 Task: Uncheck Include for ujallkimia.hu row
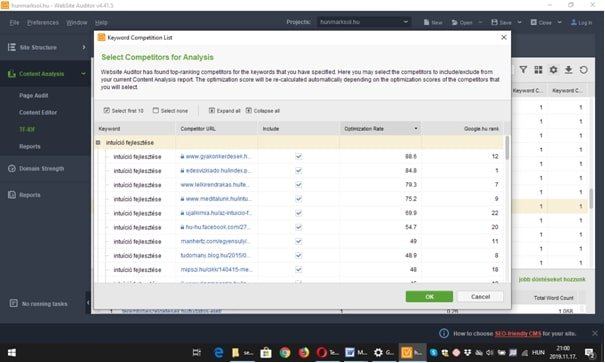[x=298, y=213]
